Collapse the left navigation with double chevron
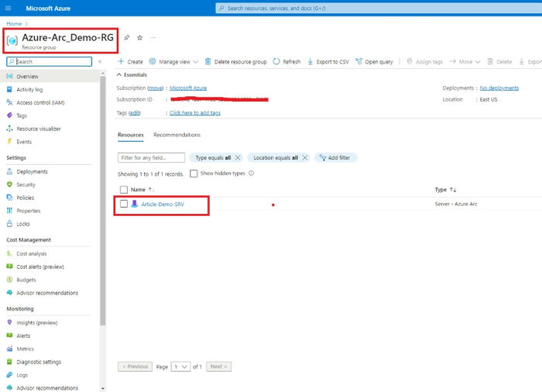The height and width of the screenshot is (392, 542). (100, 61)
